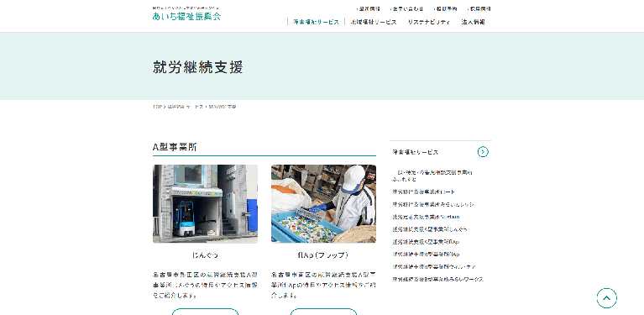Open sidebar link ending in Sustain
Viewport: 644px width, 315px height.
[x=426, y=217]
